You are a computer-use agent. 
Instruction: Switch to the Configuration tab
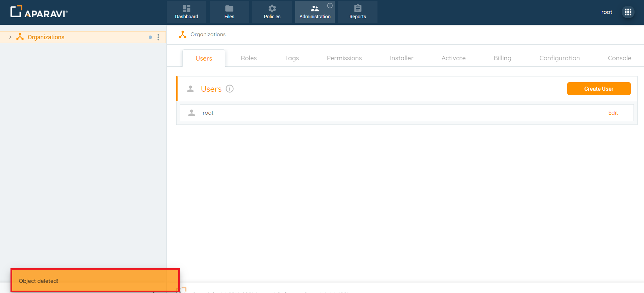point(559,58)
